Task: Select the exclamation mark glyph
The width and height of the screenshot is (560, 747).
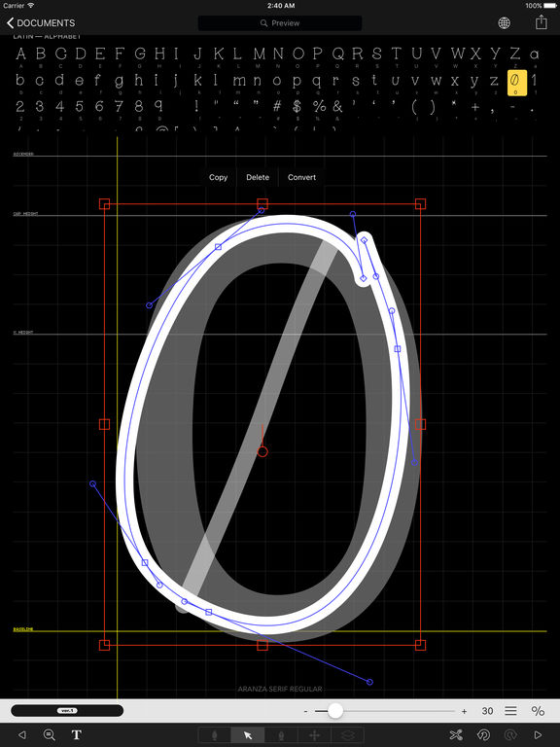Action: [197, 106]
